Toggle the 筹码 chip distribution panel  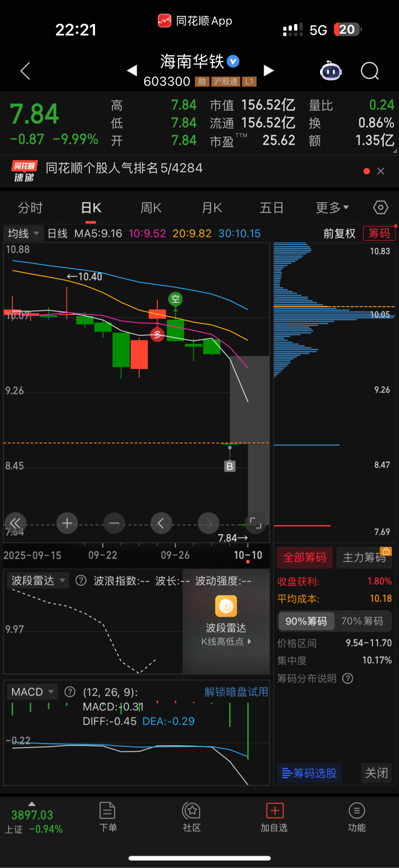379,234
